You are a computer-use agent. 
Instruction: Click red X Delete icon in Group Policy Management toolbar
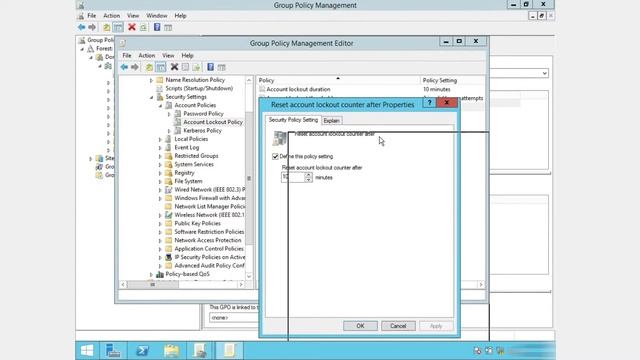(131, 27)
